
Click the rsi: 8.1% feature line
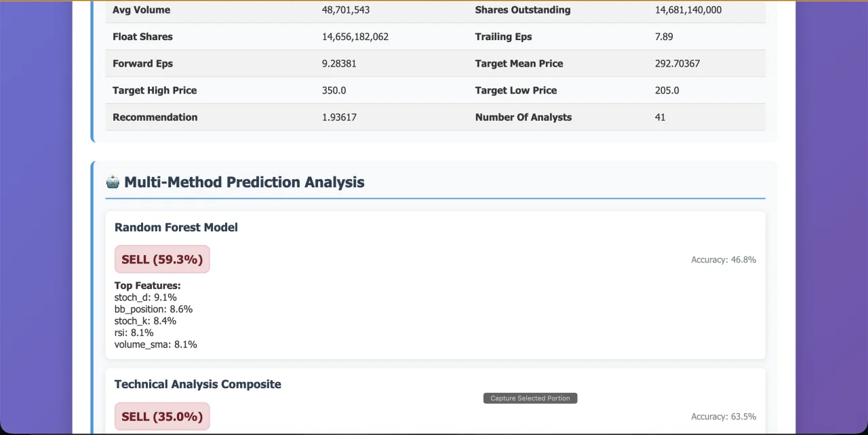pos(134,333)
